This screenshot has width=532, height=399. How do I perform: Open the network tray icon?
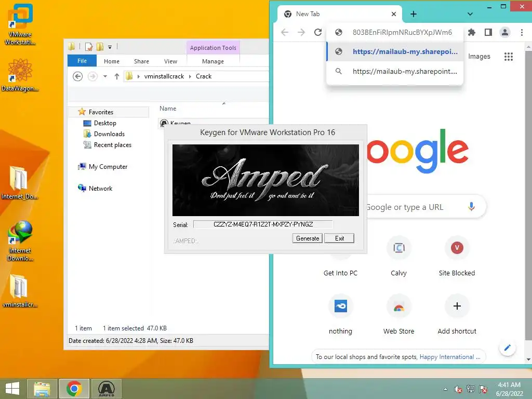(x=471, y=389)
